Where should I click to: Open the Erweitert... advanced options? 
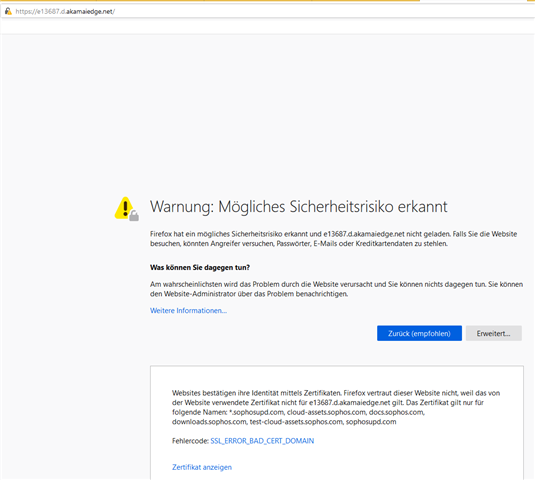click(494, 333)
